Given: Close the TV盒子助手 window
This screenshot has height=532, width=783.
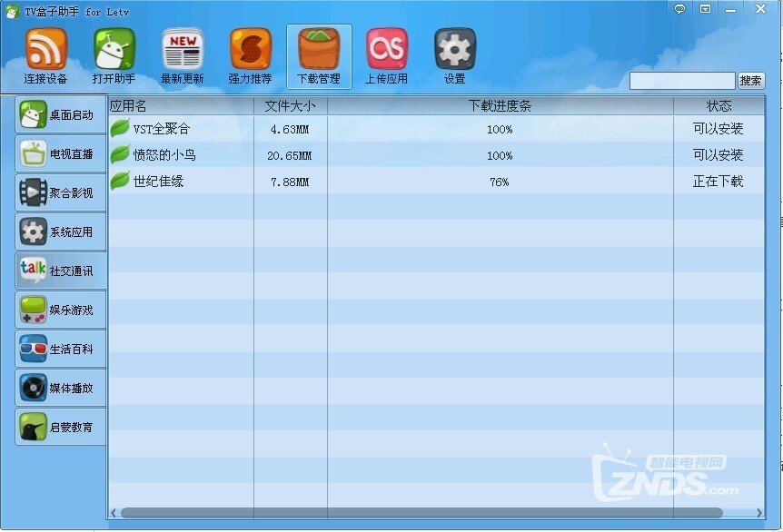Looking at the screenshot, I should tap(760, 8).
